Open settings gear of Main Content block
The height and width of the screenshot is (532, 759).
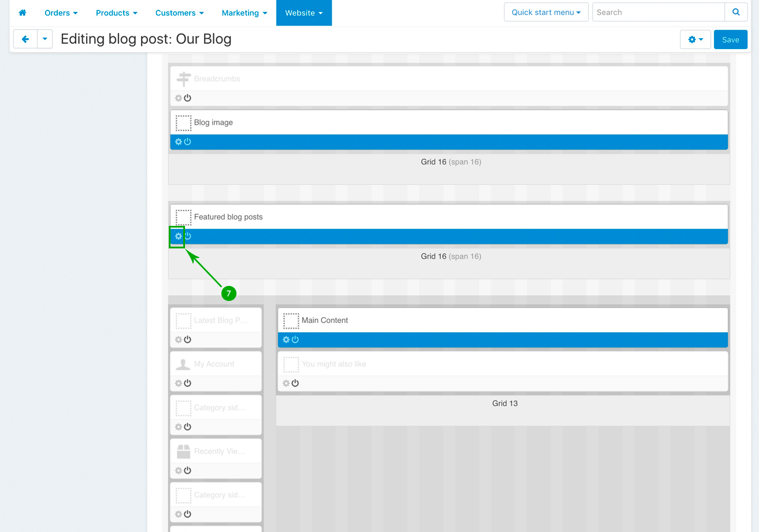pos(286,340)
